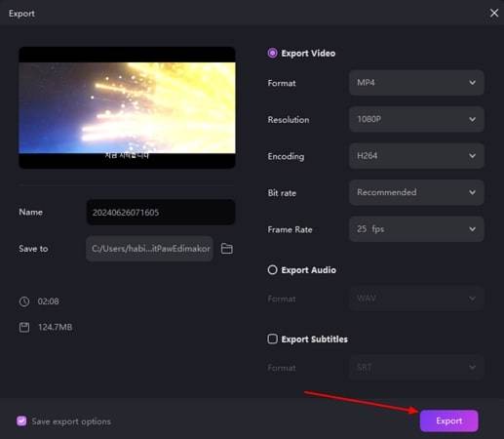Image resolution: width=504 pixels, height=439 pixels.
Task: Click the clock duration icon
Action: (x=24, y=301)
